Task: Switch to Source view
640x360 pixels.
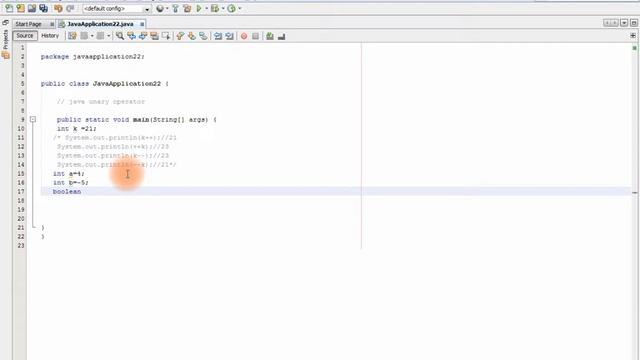Action: pos(25,36)
